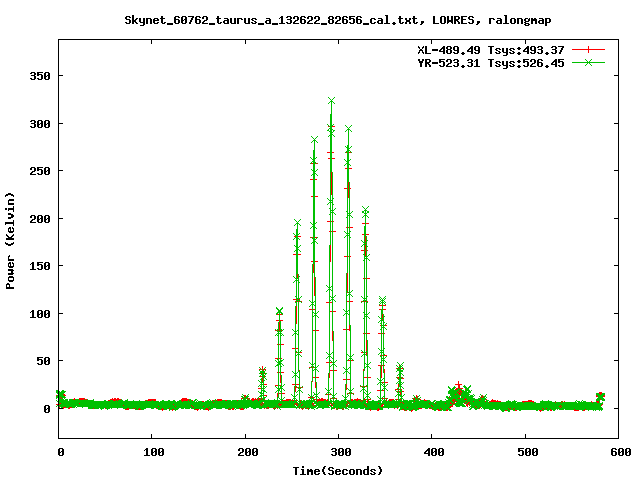The height and width of the screenshot is (480, 640).
Task: Click the Power (Kelvin) y-axis label
Action: tap(10, 241)
